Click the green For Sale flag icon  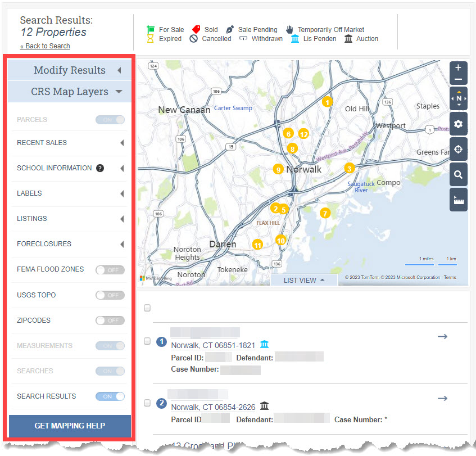click(151, 29)
